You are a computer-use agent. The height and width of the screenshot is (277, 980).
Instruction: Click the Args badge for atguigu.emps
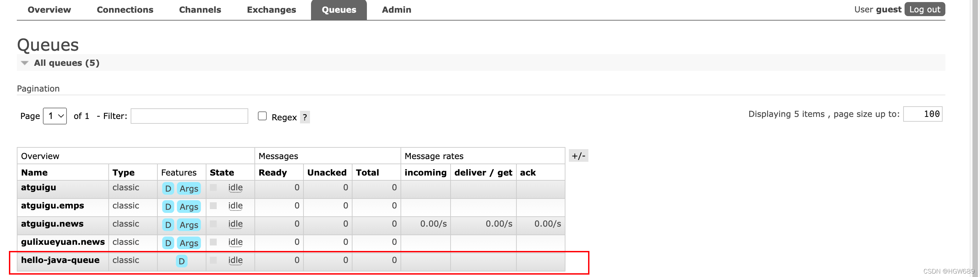pyautogui.click(x=189, y=207)
